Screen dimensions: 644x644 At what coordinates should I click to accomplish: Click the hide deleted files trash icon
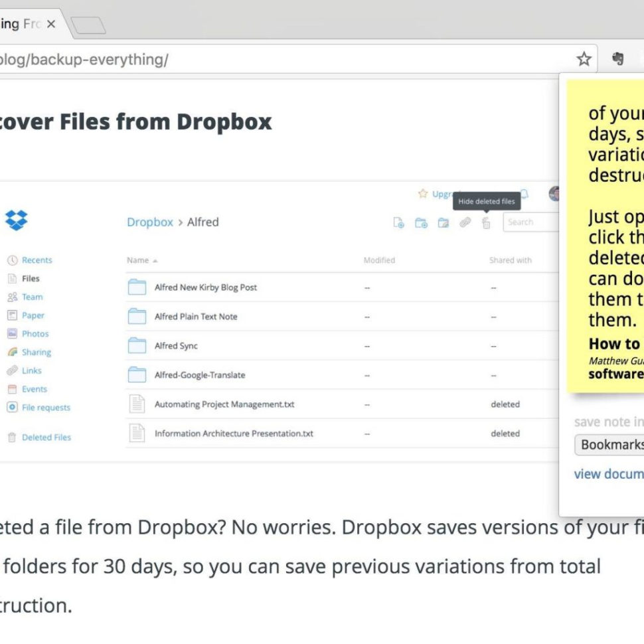(x=486, y=223)
